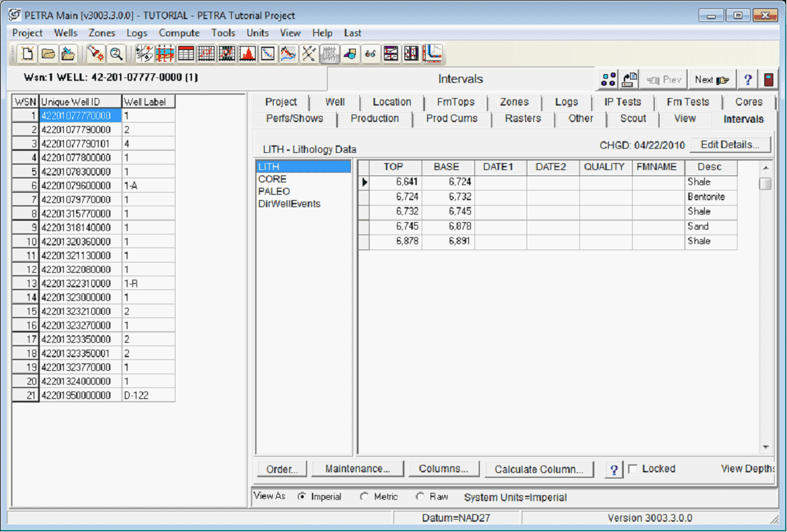
Task: Click the directional well path icon
Action: (x=433, y=53)
